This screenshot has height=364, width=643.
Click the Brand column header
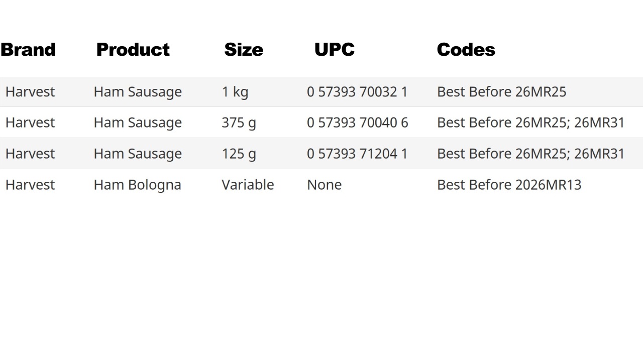(28, 50)
